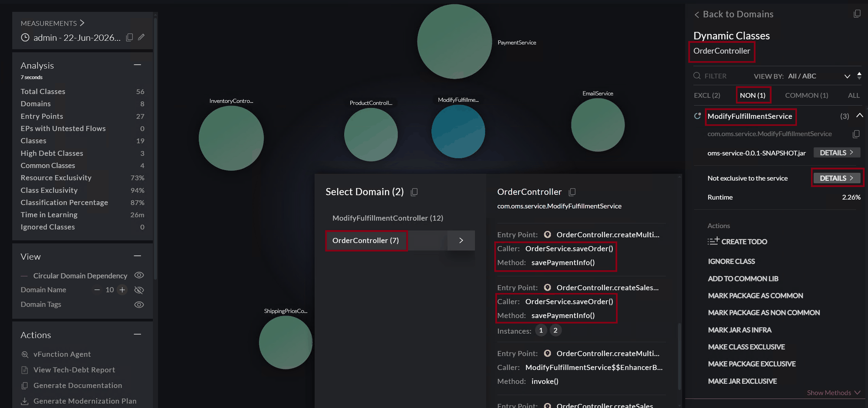Viewport: 868px width, 408px height.
Task: Toggle Domain Tags visibility eye
Action: (x=139, y=304)
